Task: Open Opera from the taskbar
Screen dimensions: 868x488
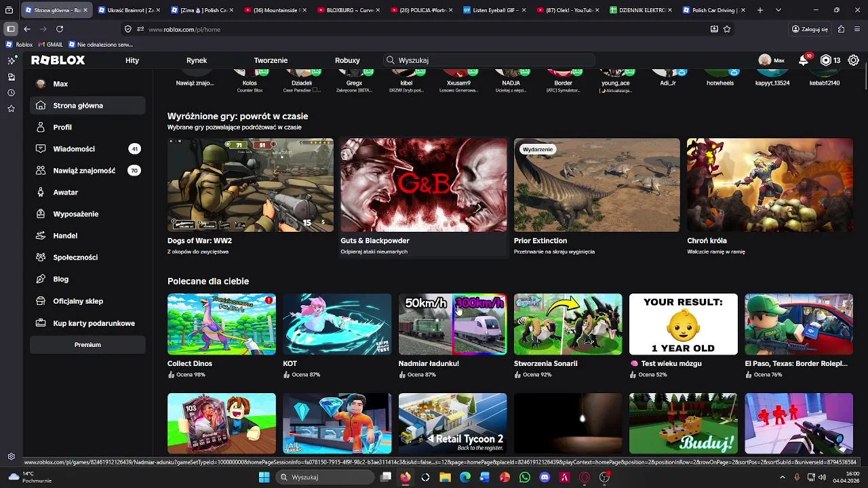Action: click(585, 477)
